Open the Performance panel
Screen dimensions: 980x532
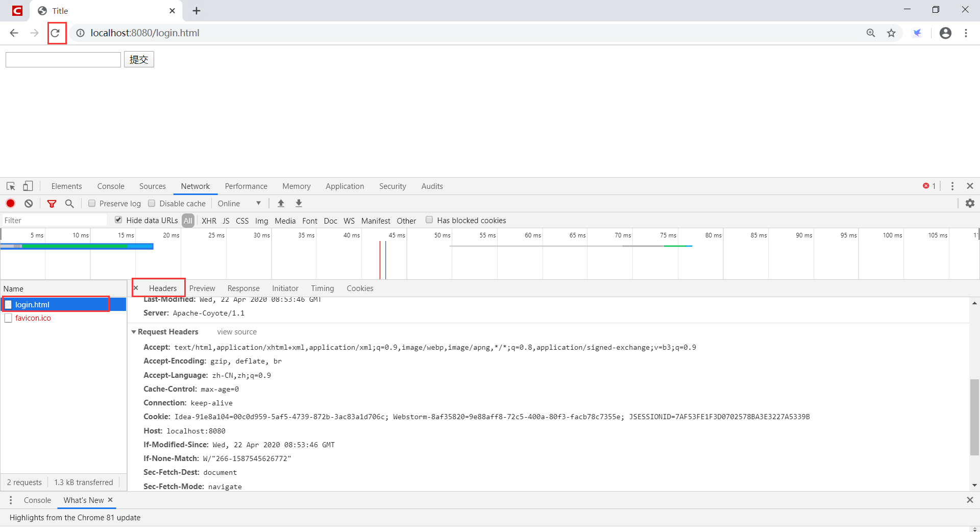(246, 186)
